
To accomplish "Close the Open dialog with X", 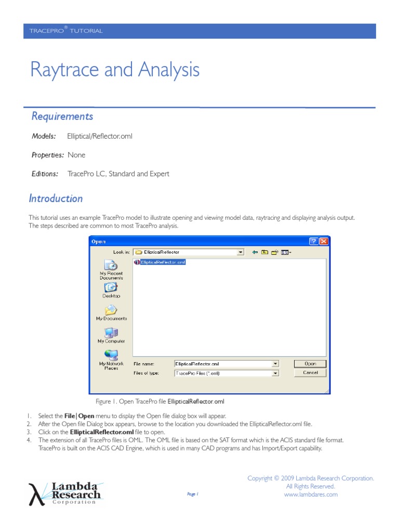I will coord(324,241).
